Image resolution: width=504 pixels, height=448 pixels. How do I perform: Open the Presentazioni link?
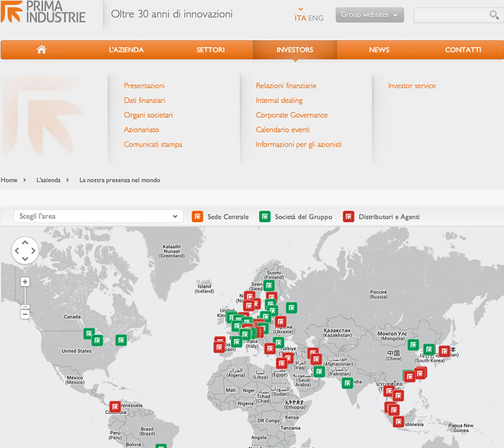144,86
